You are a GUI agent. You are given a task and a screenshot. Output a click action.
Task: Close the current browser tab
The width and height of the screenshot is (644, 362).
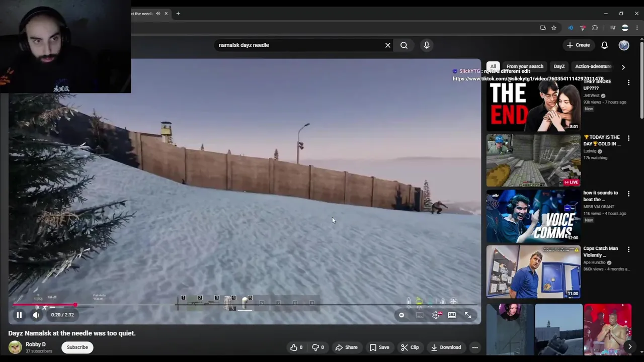166,14
